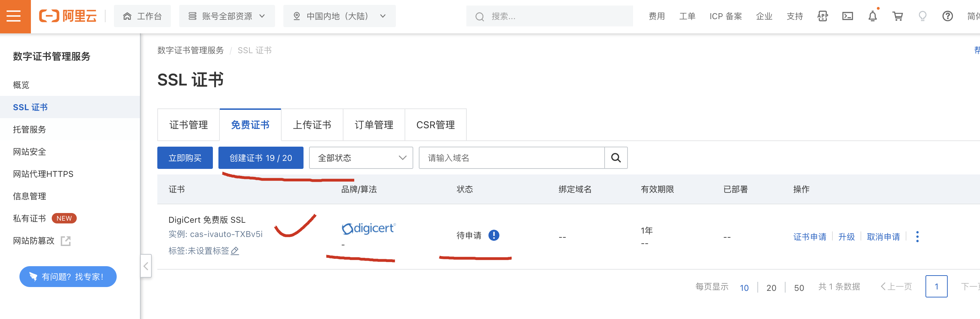
Task: Click the 请输入域名 input field
Action: [511, 158]
